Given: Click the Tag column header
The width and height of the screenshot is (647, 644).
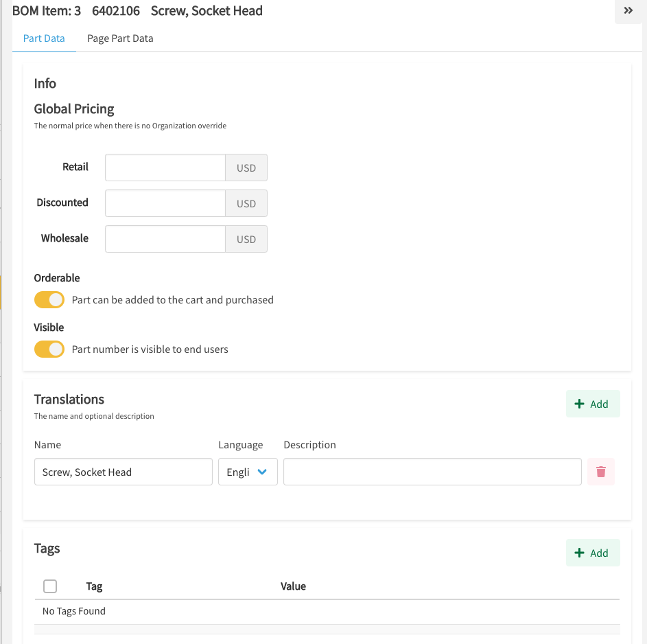Looking at the screenshot, I should [x=94, y=586].
